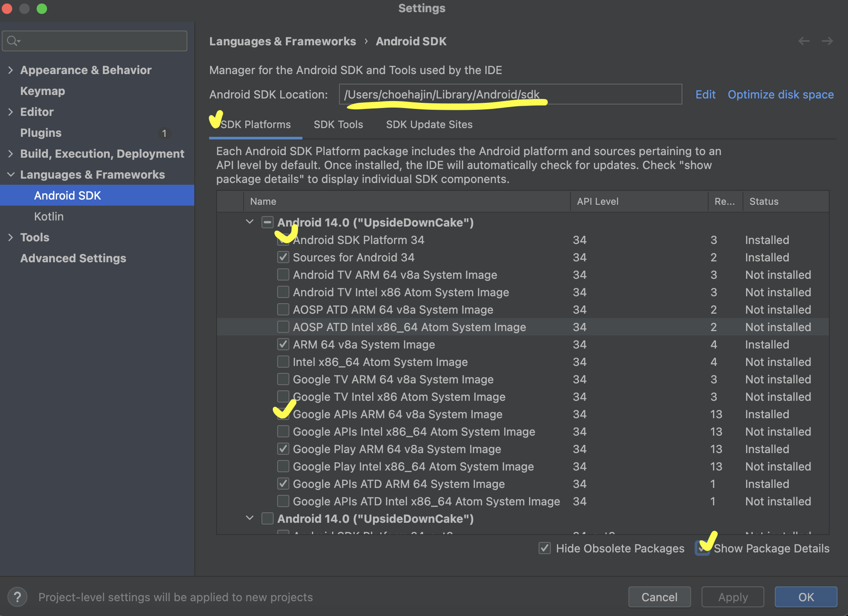
Task: Click the Plugins update count badge
Action: tap(164, 133)
